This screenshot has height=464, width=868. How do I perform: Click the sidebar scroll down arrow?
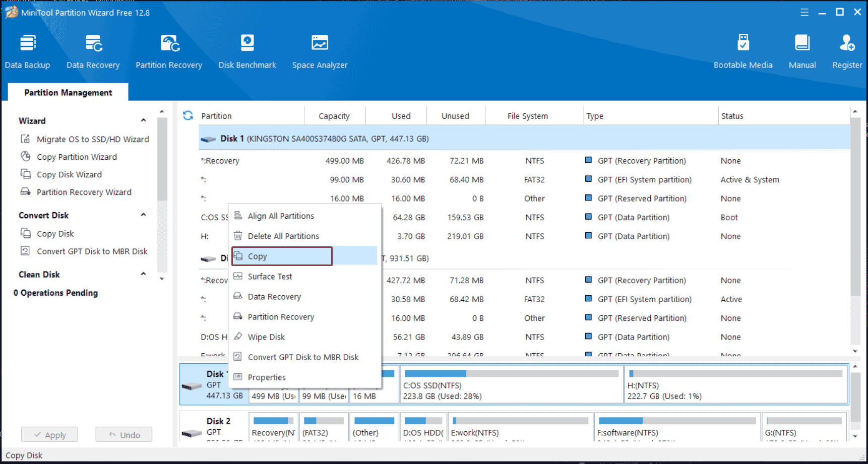coord(162,279)
